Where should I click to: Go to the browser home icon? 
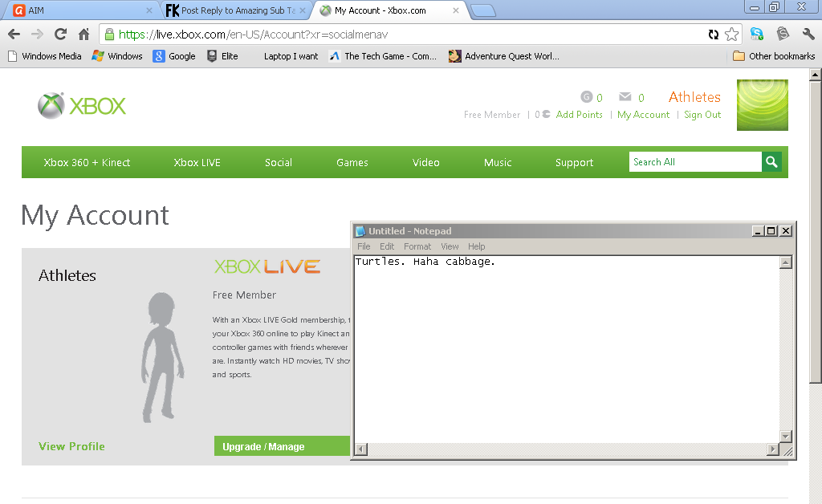pos(83,35)
